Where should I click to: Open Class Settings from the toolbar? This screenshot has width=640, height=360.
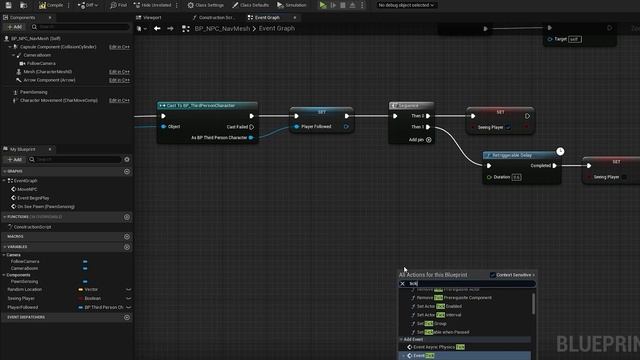(x=205, y=5)
